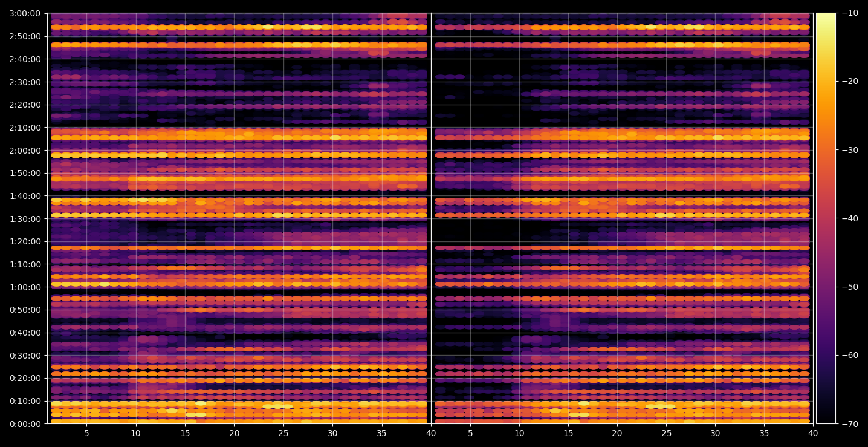Select the colorbar tick label −70
The width and height of the screenshot is (868, 447).
click(850, 423)
